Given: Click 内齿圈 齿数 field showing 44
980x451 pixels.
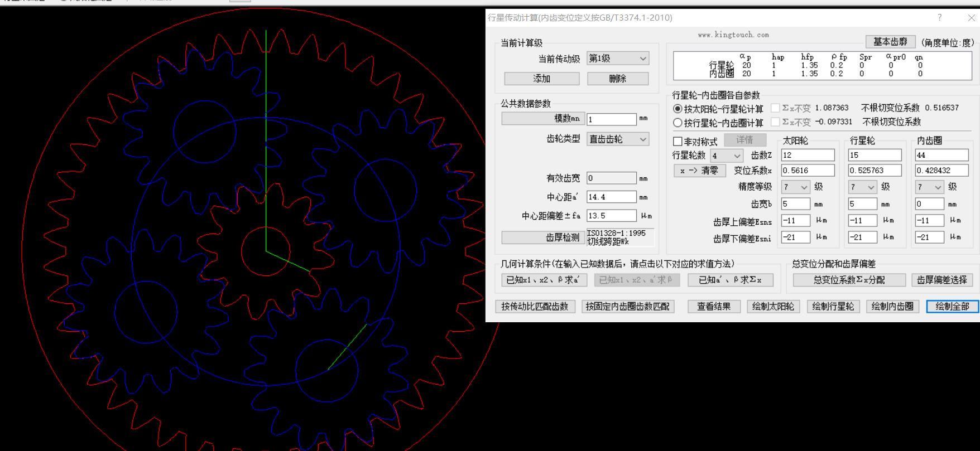Looking at the screenshot, I should [x=942, y=155].
